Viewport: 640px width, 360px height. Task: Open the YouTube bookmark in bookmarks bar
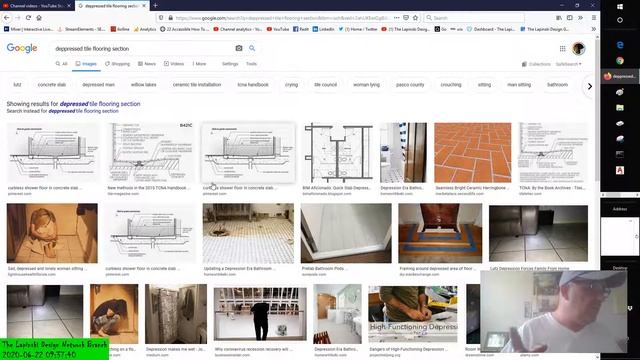(x=278, y=29)
